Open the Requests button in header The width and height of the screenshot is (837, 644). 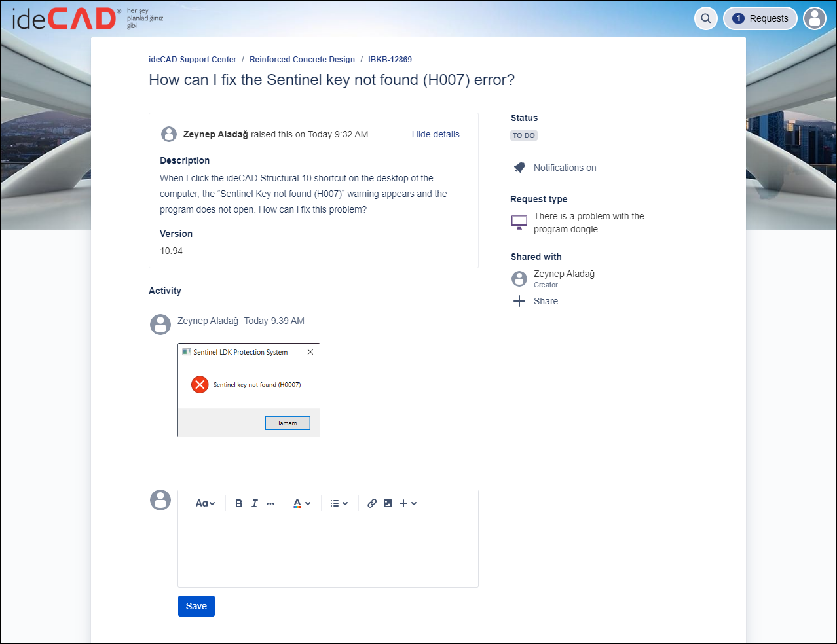[x=760, y=18]
